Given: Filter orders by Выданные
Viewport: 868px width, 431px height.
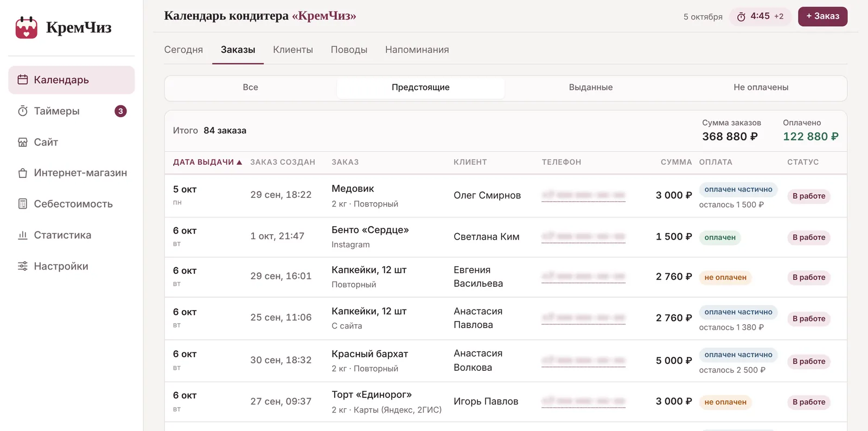Looking at the screenshot, I should (x=591, y=88).
